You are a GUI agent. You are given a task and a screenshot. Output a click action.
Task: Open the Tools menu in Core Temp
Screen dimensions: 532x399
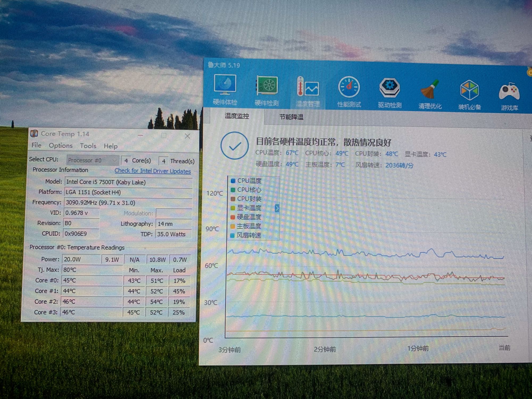click(x=88, y=146)
